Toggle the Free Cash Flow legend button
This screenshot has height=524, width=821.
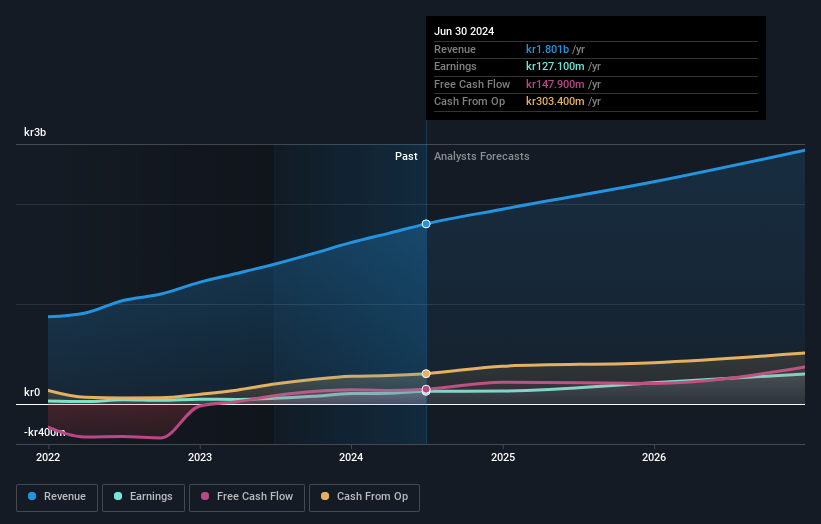click(247, 497)
